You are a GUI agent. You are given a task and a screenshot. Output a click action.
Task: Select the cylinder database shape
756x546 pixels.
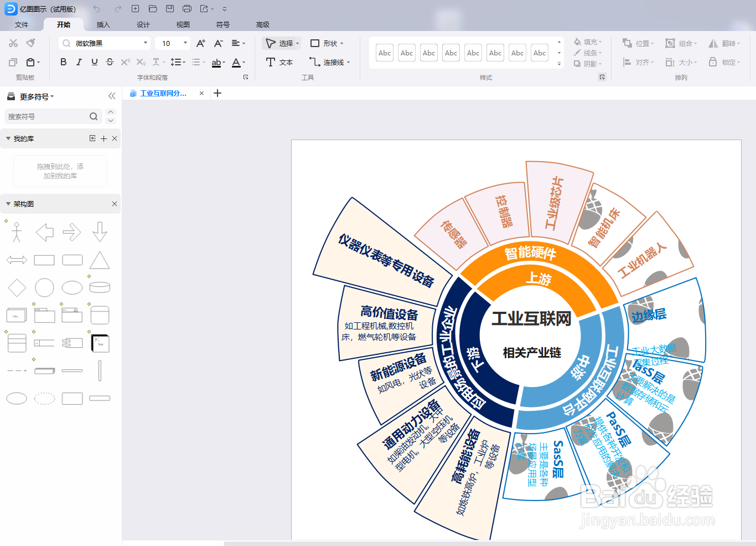100,287
